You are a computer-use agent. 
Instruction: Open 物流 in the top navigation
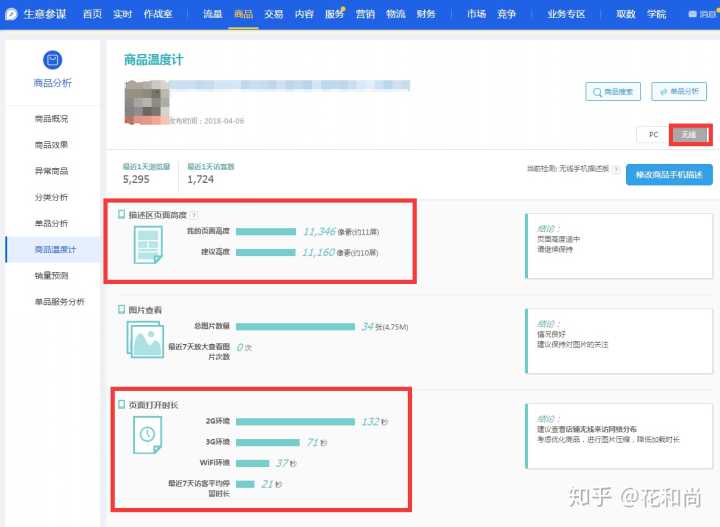pyautogui.click(x=395, y=14)
